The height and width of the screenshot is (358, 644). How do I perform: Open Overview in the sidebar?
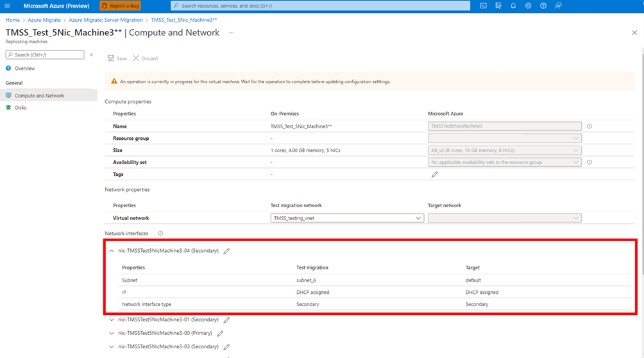pos(24,68)
